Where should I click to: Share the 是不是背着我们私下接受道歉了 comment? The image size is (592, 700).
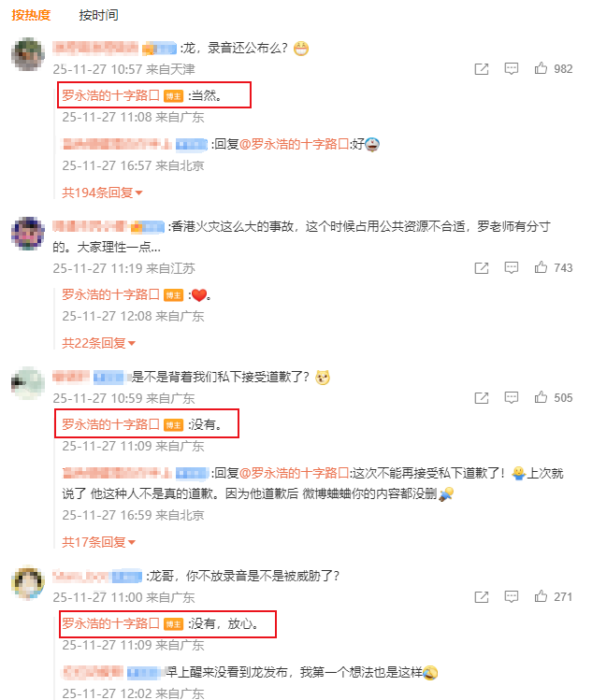482,398
